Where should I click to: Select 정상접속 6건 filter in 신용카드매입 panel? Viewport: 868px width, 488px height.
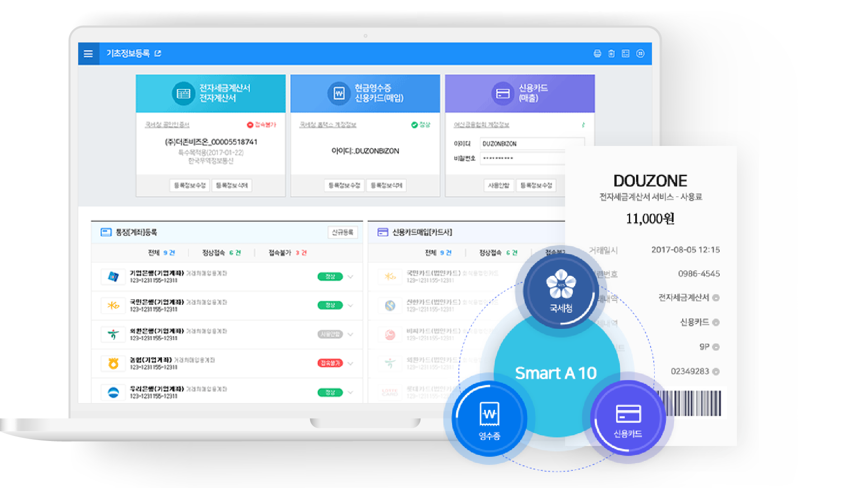498,253
